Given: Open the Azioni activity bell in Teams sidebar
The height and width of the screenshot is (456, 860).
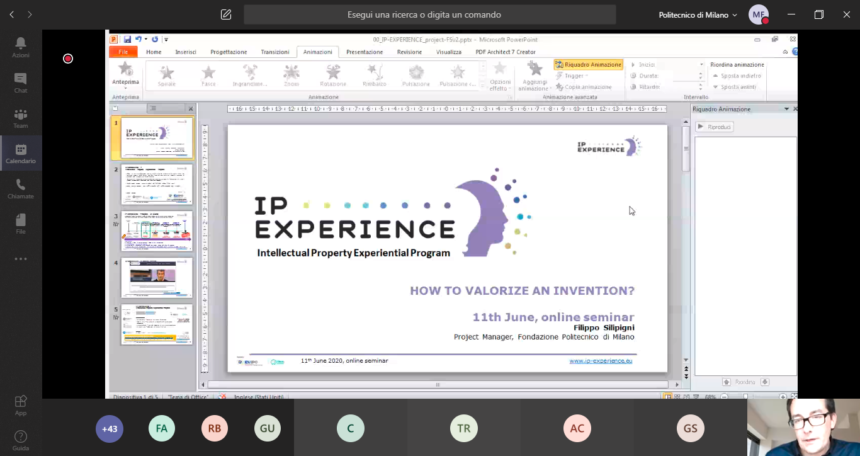Looking at the screenshot, I should tap(21, 47).
